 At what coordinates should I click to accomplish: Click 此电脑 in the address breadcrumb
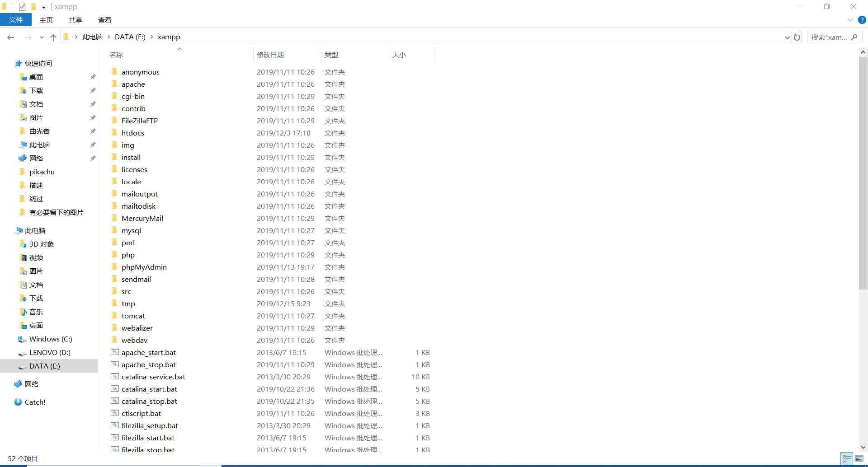pyautogui.click(x=92, y=37)
